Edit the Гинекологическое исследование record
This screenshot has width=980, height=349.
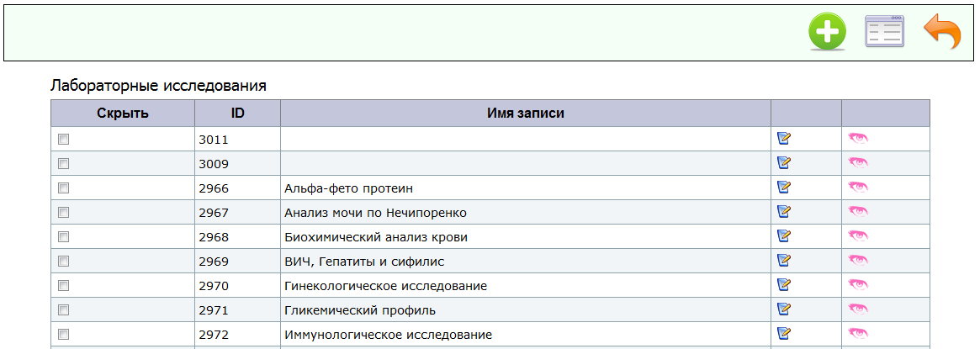pyautogui.click(x=784, y=284)
